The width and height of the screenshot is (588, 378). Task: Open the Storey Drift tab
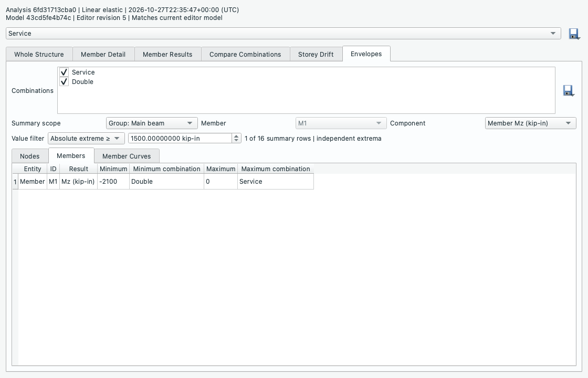tap(316, 55)
